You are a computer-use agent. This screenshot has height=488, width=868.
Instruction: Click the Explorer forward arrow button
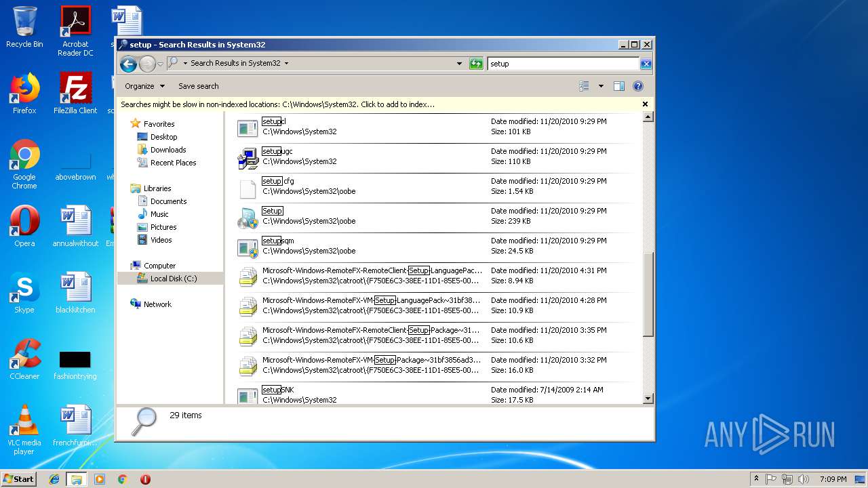point(147,64)
